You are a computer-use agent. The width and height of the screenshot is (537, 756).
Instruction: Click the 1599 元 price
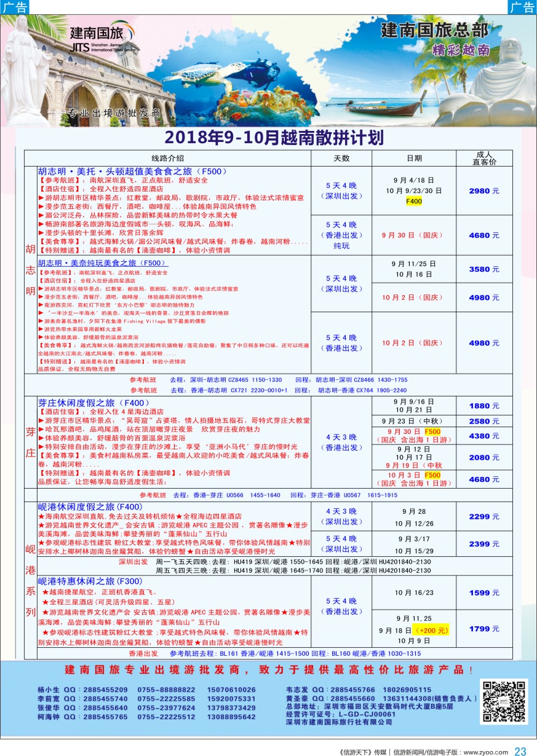(x=483, y=593)
